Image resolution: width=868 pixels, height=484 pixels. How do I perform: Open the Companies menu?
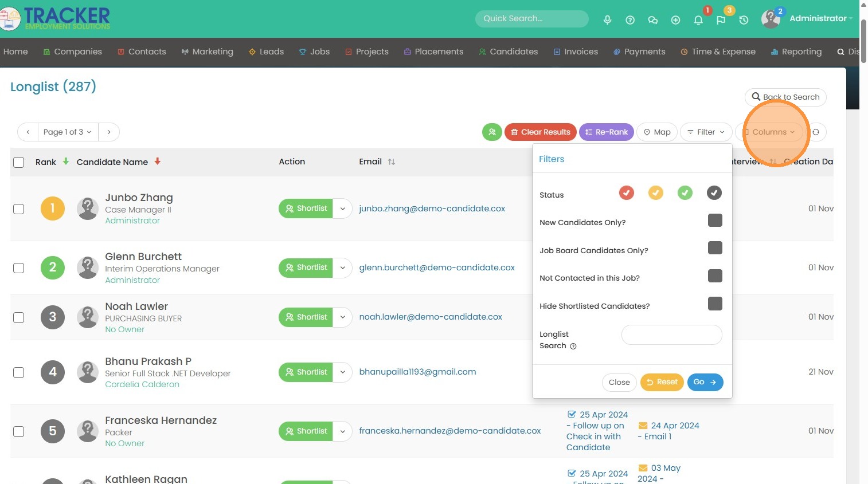click(73, 52)
